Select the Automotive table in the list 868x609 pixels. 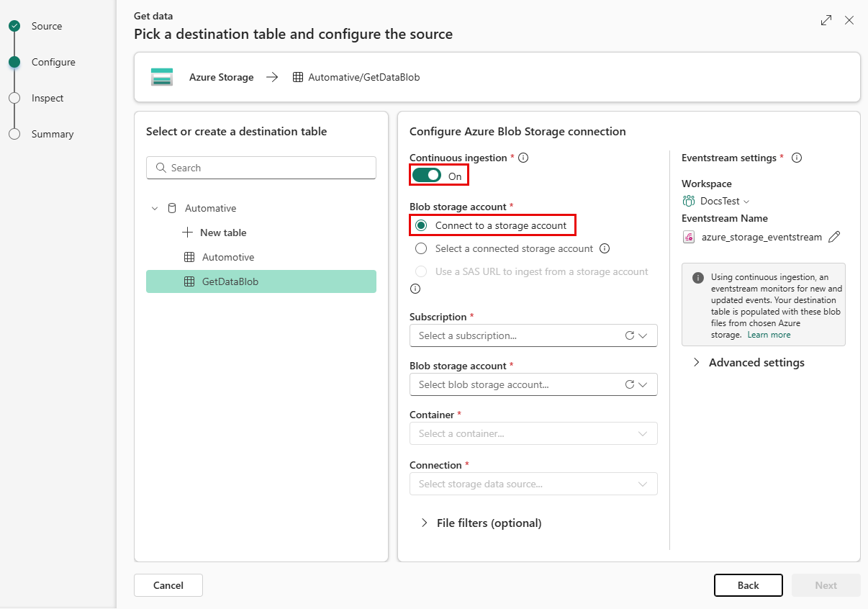[x=227, y=257]
